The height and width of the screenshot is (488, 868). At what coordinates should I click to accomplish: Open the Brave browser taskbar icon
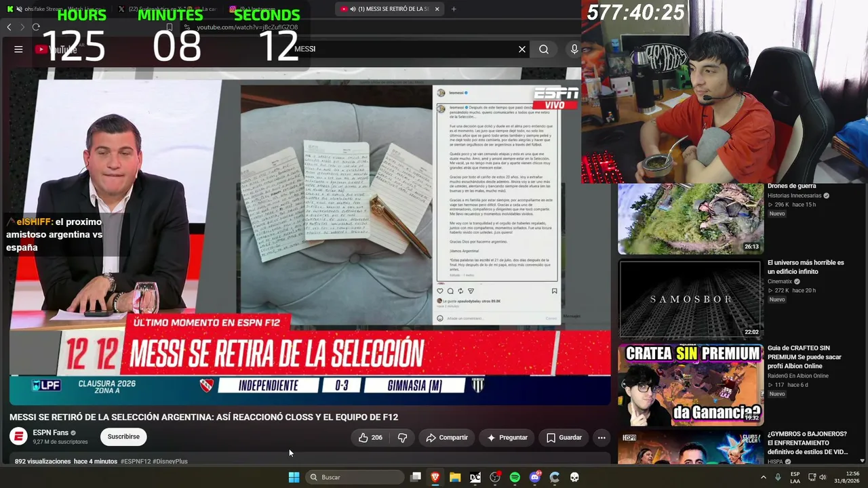(x=435, y=477)
